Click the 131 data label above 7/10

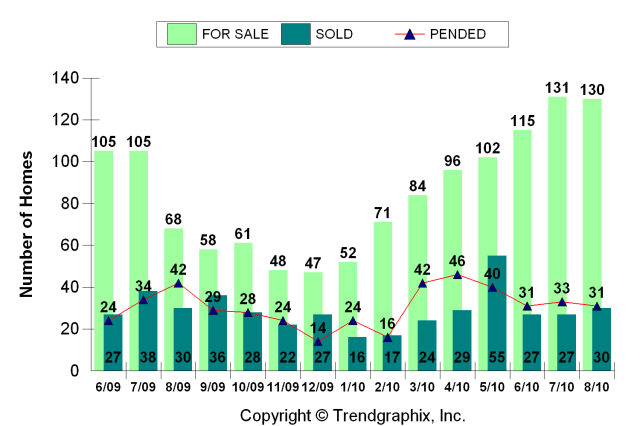[557, 88]
